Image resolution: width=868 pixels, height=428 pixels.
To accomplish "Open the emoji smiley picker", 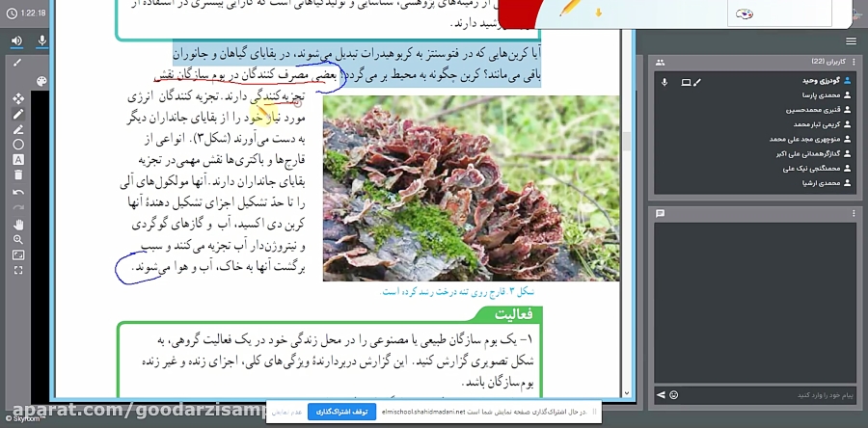I will tap(674, 395).
